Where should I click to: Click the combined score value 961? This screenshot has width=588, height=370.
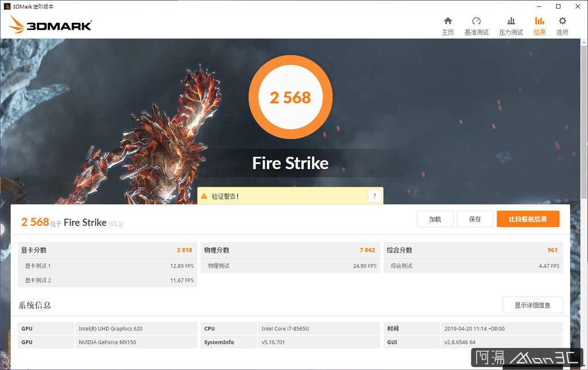552,250
